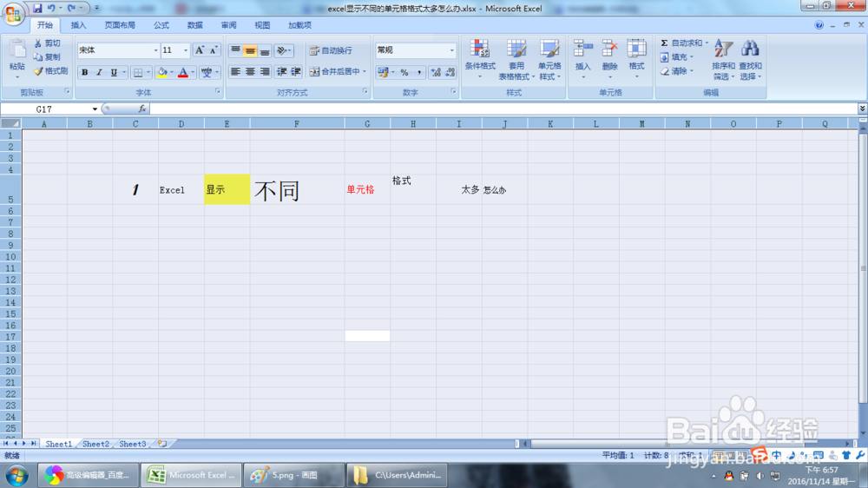Switch to Formulas ribbon tab
The width and height of the screenshot is (868, 488).
tap(161, 25)
